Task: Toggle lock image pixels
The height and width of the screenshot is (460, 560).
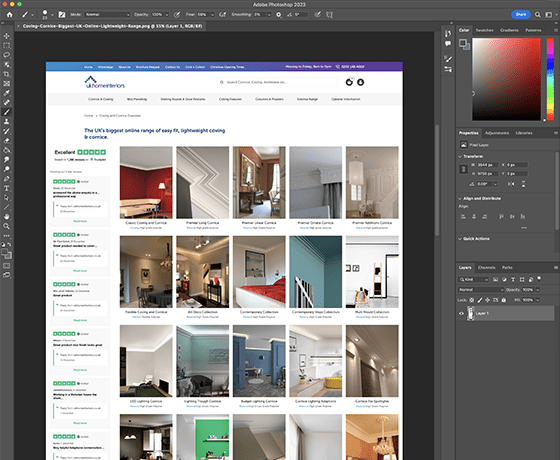Action: coord(480,300)
